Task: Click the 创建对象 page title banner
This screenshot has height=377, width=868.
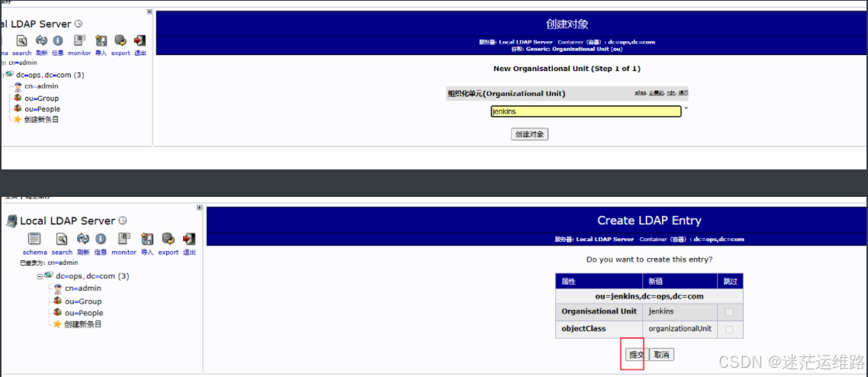Action: [567, 24]
